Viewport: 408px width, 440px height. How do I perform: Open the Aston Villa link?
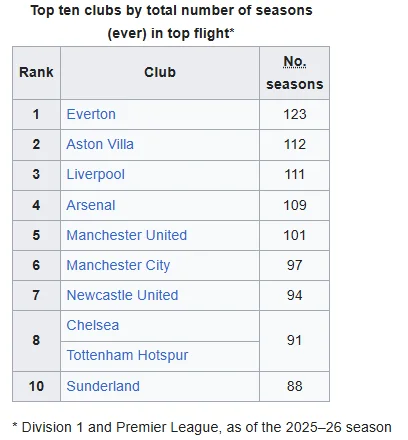(x=100, y=144)
